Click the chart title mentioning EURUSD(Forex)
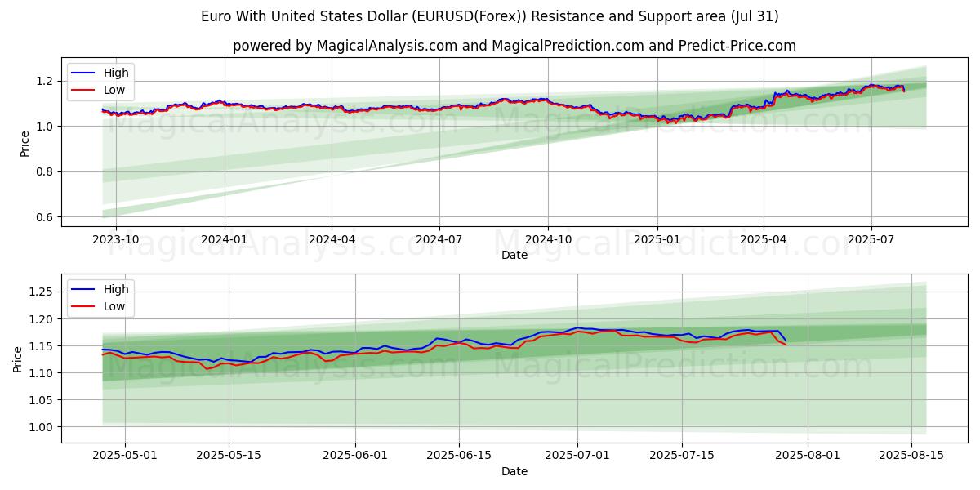 click(x=490, y=16)
